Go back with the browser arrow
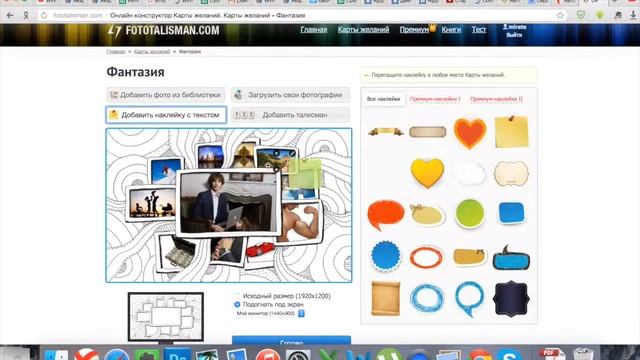 coord(10,16)
